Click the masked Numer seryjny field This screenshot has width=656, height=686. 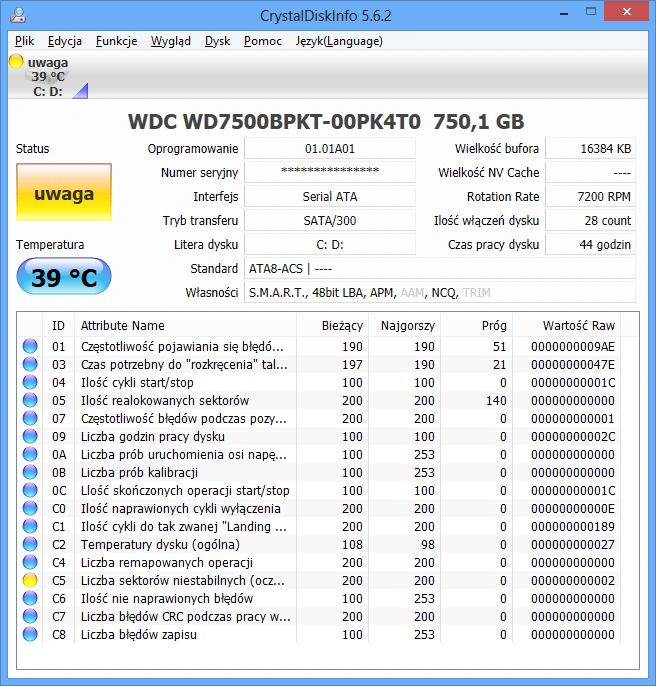coord(330,172)
